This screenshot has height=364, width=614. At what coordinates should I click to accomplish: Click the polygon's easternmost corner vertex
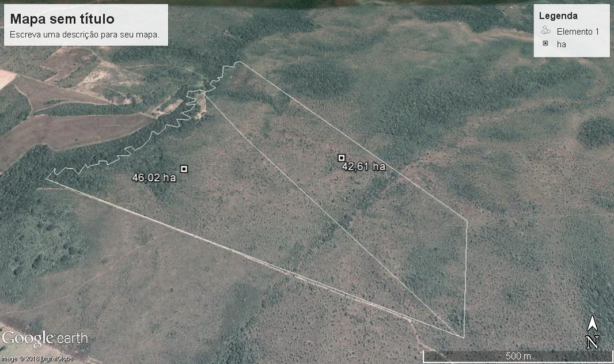point(467,219)
